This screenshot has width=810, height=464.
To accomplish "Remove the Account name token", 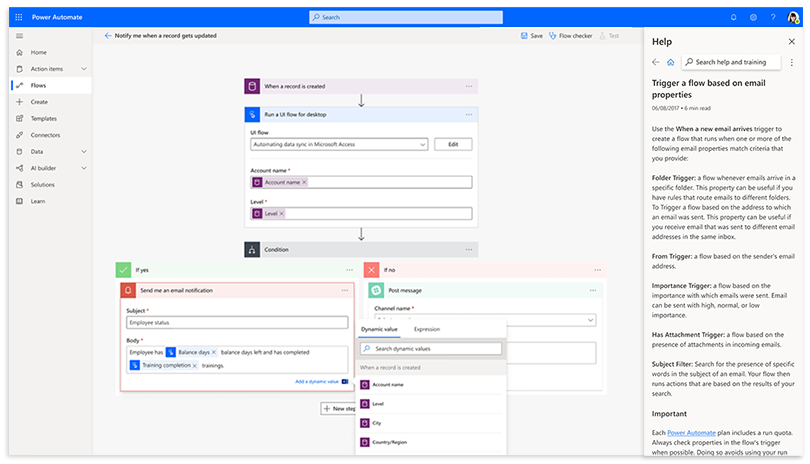I will [x=304, y=182].
